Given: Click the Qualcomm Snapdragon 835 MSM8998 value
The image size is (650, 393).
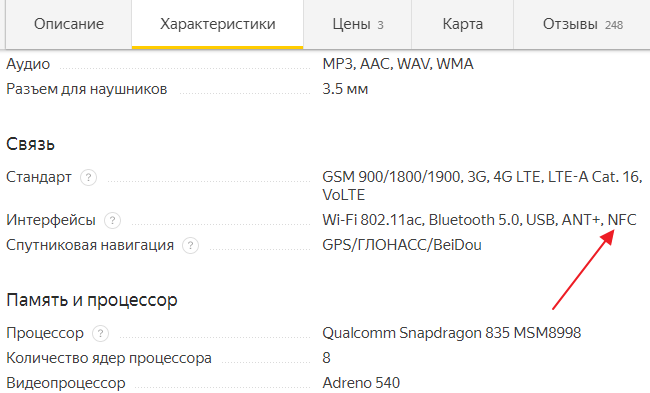Looking at the screenshot, I should tap(451, 333).
